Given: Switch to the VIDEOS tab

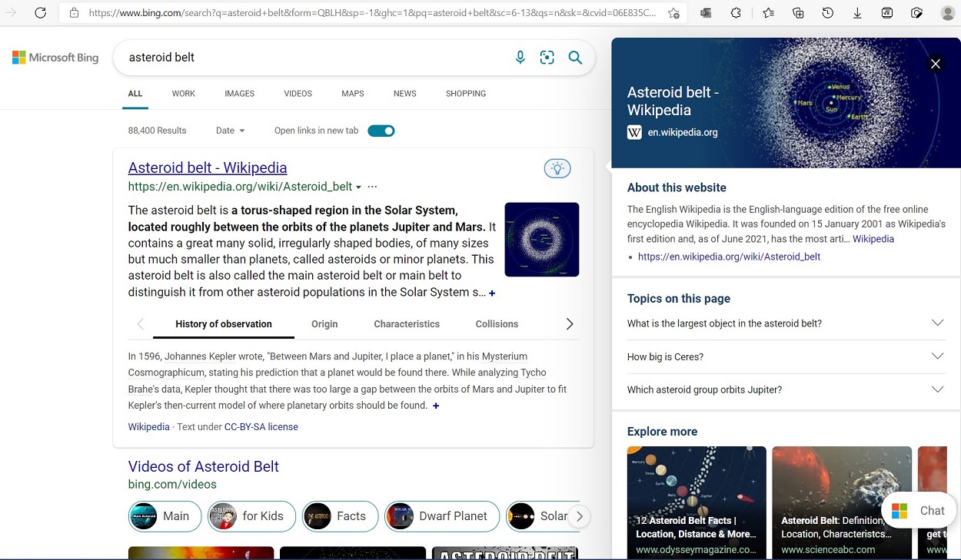Looking at the screenshot, I should pos(298,94).
